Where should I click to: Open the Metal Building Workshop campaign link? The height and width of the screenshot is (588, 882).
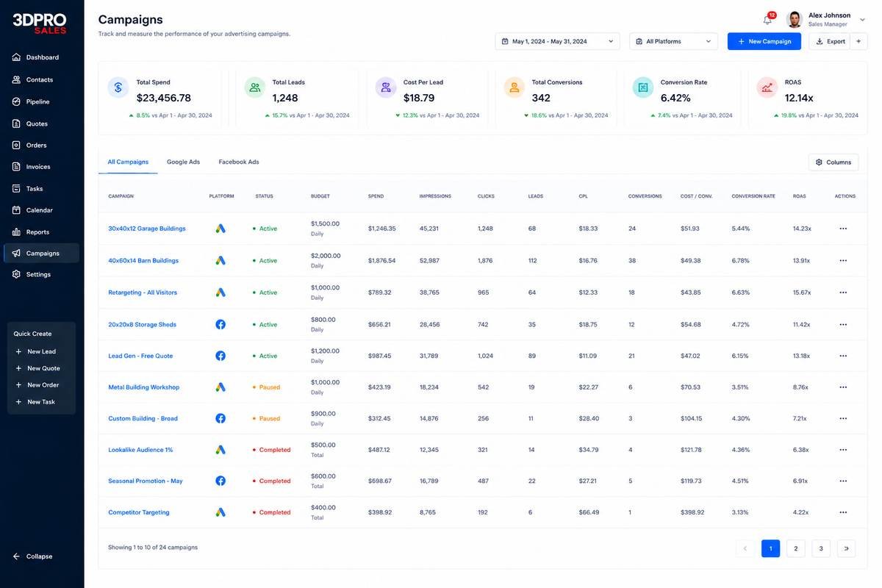click(144, 387)
